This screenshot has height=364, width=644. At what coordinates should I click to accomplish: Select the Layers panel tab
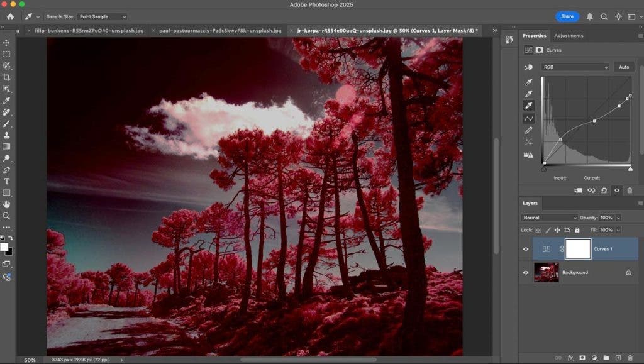[530, 203]
